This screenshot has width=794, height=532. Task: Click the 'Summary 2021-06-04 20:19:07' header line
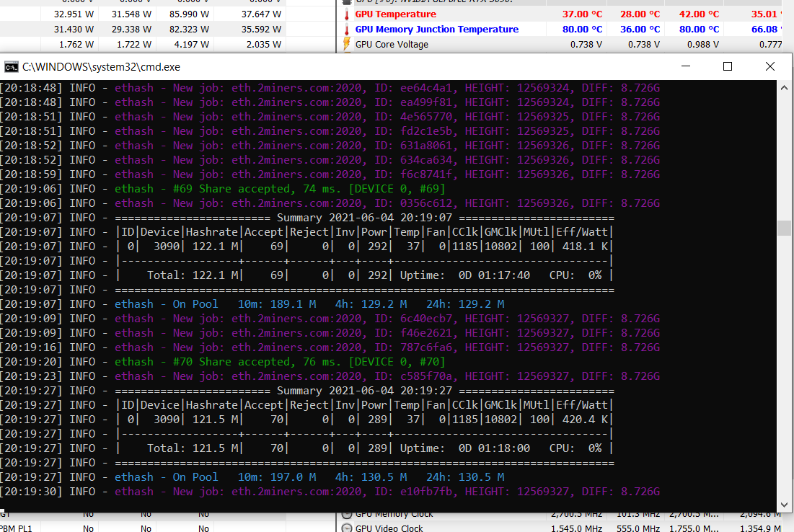307,218
